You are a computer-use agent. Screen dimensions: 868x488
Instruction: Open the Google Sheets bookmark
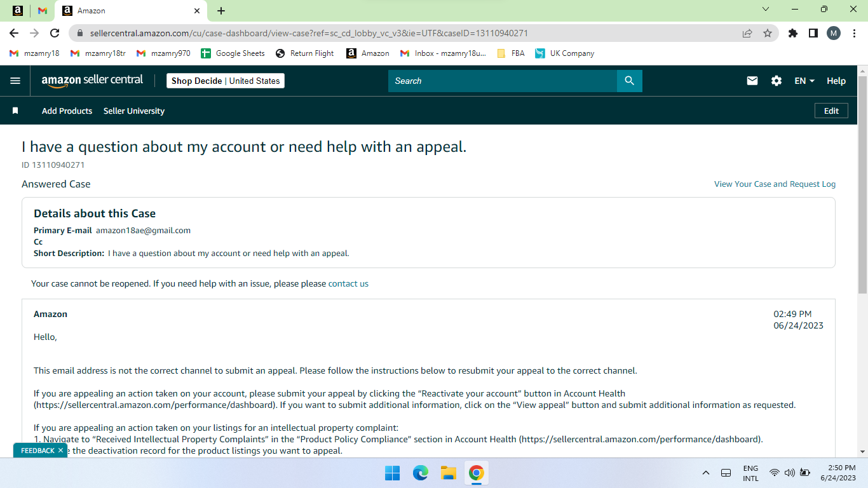[233, 53]
